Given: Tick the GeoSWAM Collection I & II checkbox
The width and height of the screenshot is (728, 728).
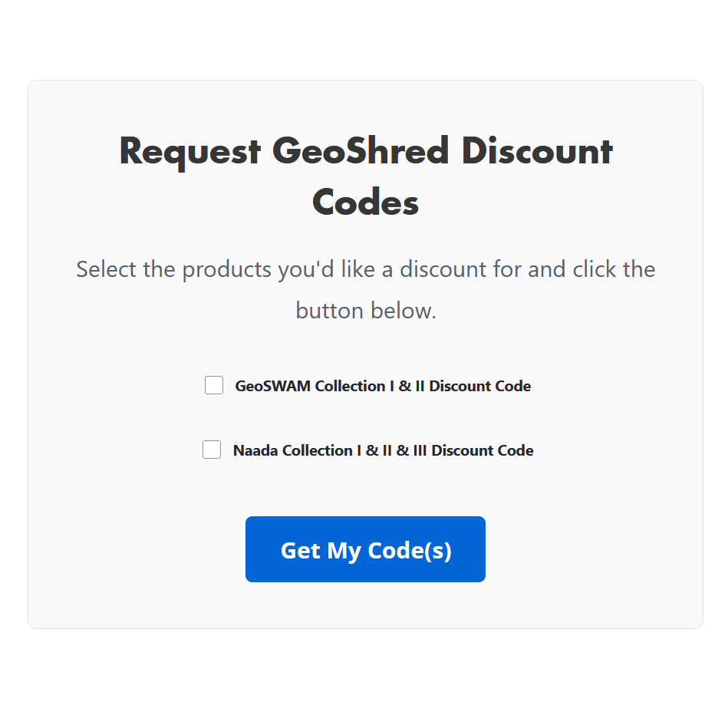Looking at the screenshot, I should coord(214,385).
